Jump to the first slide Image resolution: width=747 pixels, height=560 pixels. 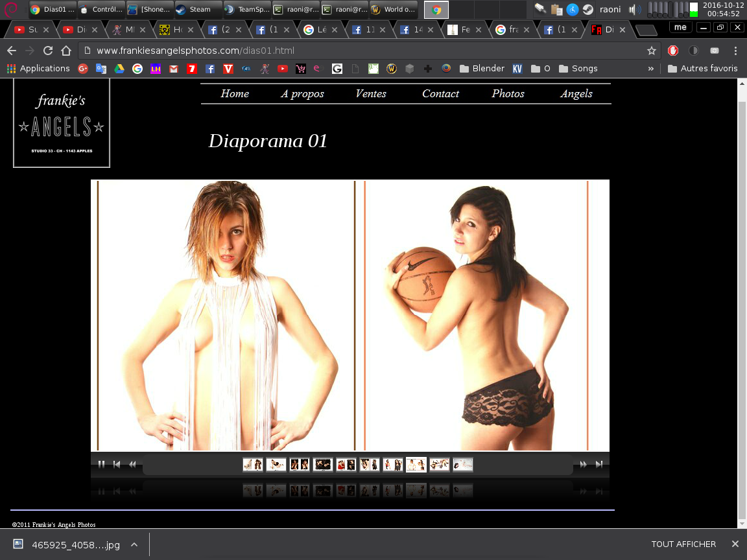[117, 464]
